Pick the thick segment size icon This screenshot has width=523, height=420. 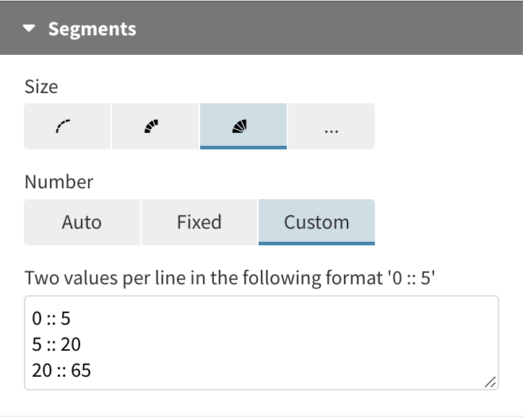pos(243,126)
